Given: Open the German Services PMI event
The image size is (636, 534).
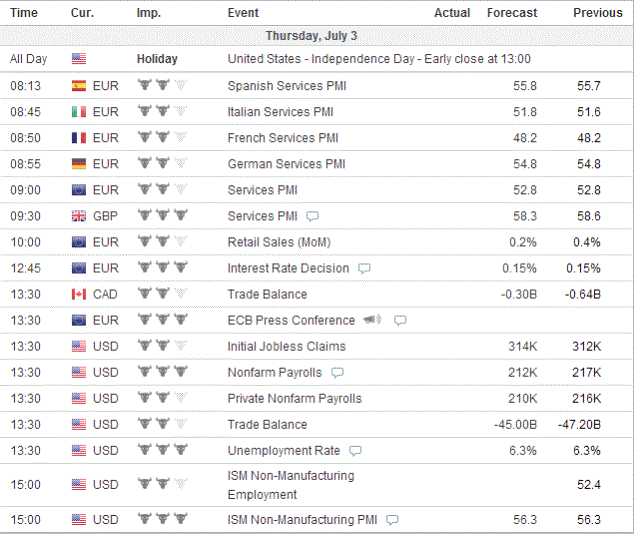Looking at the screenshot, I should 286,164.
